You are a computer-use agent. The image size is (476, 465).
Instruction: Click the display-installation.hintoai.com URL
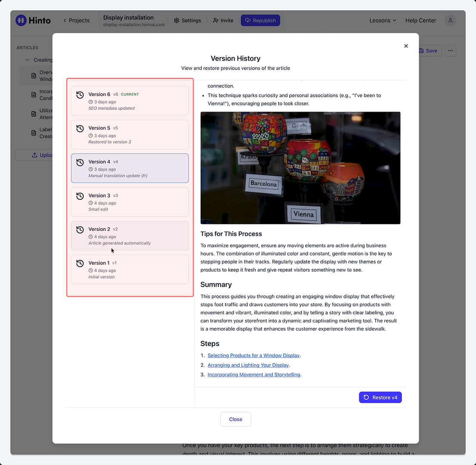[134, 25]
